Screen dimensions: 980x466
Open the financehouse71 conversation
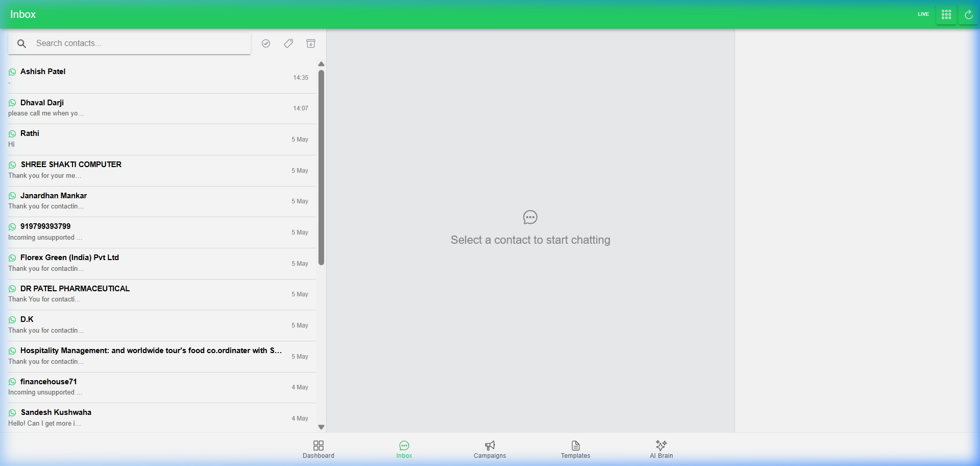[x=162, y=387]
